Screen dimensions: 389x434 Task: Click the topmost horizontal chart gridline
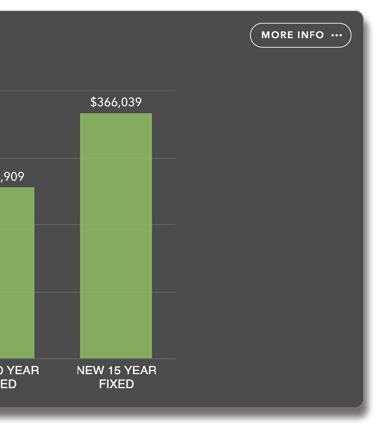(x=88, y=90)
